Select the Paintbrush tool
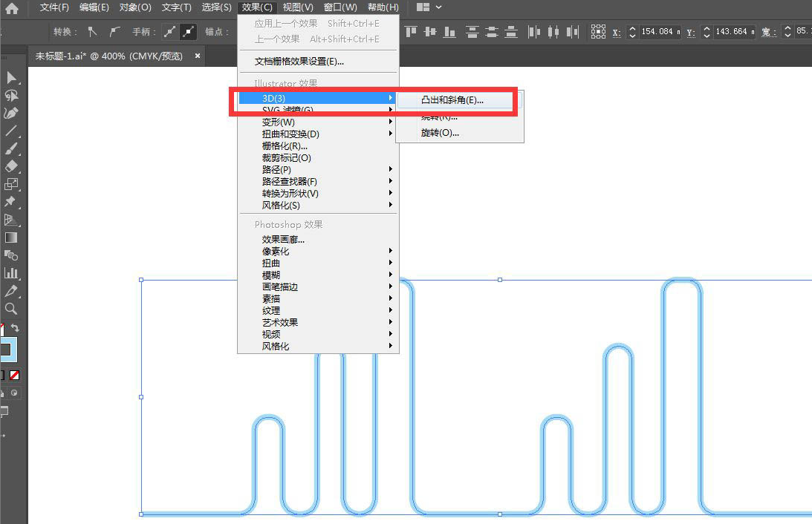Screen dimensions: 812x524 [x=11, y=149]
